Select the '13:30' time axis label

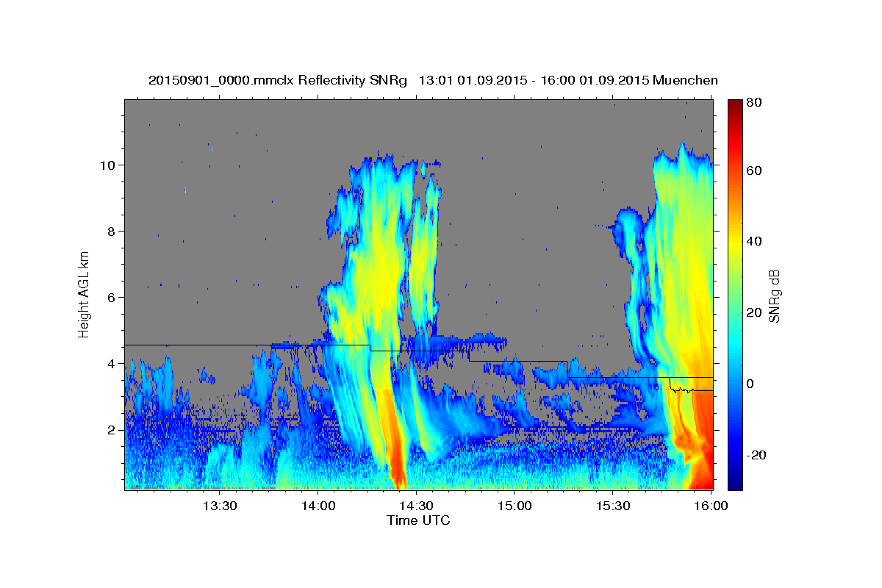click(x=219, y=506)
